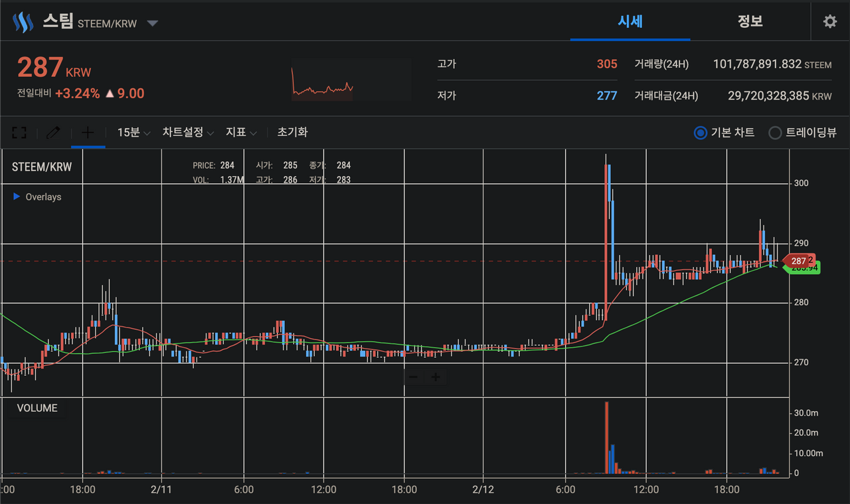
Task: Switch to the 정보 tab
Action: pos(750,21)
